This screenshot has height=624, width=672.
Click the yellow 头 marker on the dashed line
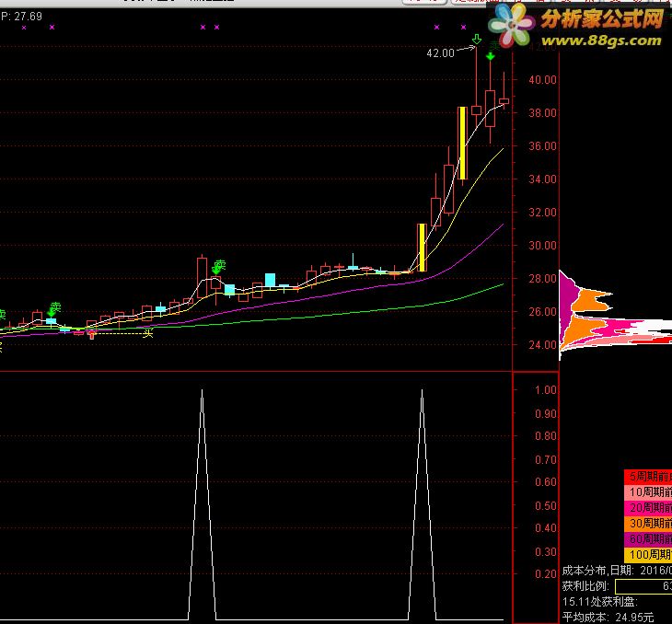tap(148, 333)
